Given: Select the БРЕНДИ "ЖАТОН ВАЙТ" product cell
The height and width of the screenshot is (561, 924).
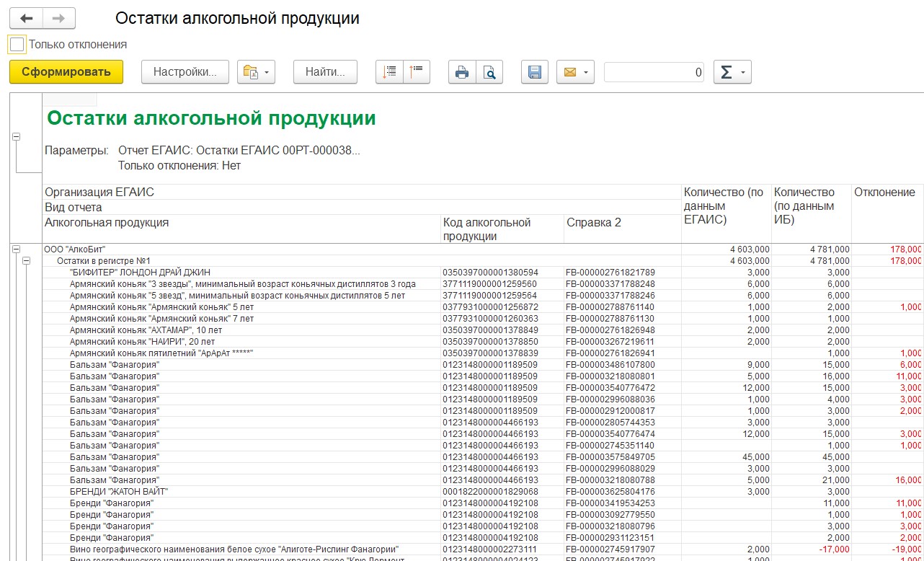Looking at the screenshot, I should pos(119,492).
